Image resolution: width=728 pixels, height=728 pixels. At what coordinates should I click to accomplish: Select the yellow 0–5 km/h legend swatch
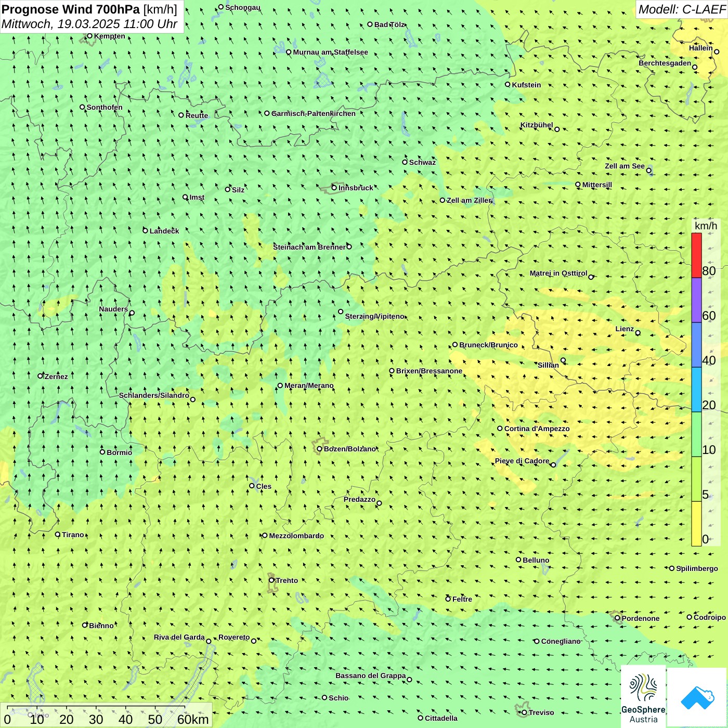pos(696,524)
